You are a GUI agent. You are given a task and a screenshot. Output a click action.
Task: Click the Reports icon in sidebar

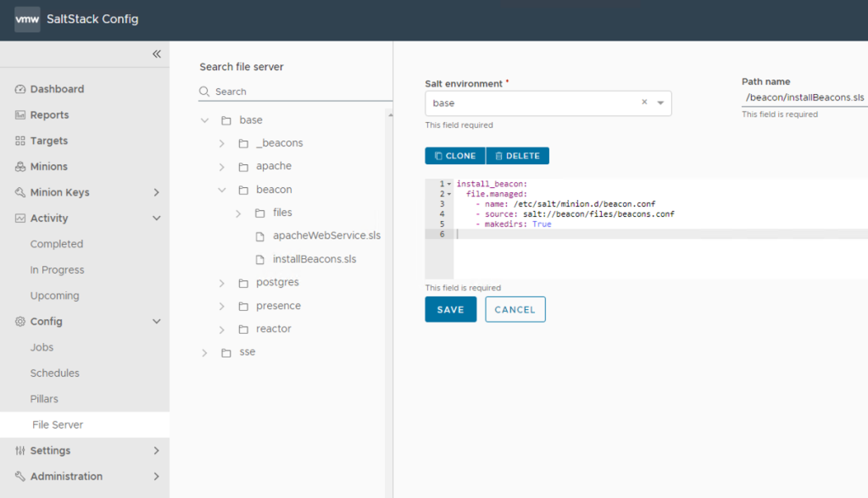click(20, 115)
